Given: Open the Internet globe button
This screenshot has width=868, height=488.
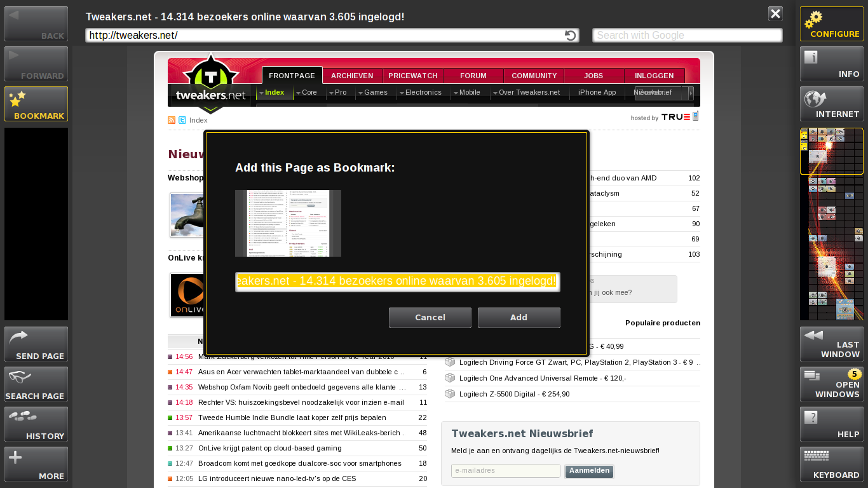Looking at the screenshot, I should pos(832,104).
